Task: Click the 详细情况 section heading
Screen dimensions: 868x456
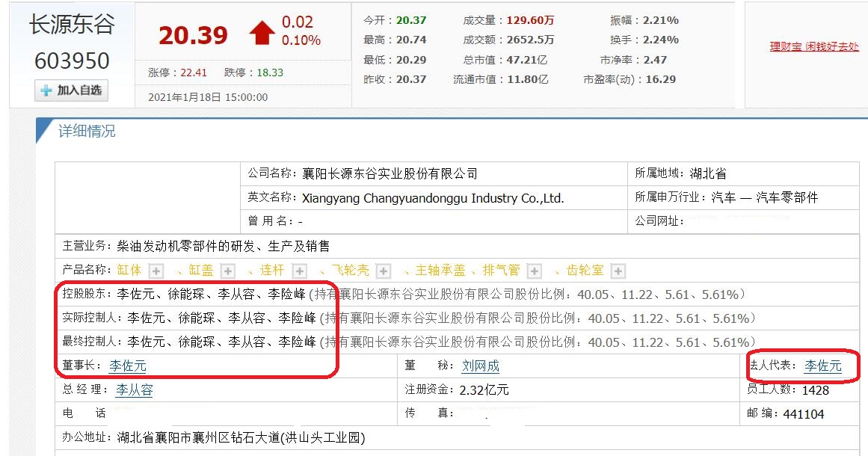Action: [x=87, y=131]
